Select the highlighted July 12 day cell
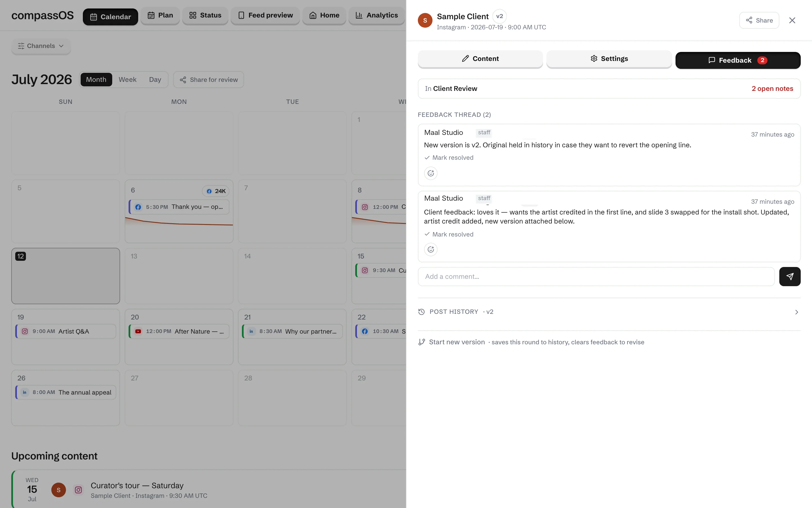 click(x=65, y=276)
